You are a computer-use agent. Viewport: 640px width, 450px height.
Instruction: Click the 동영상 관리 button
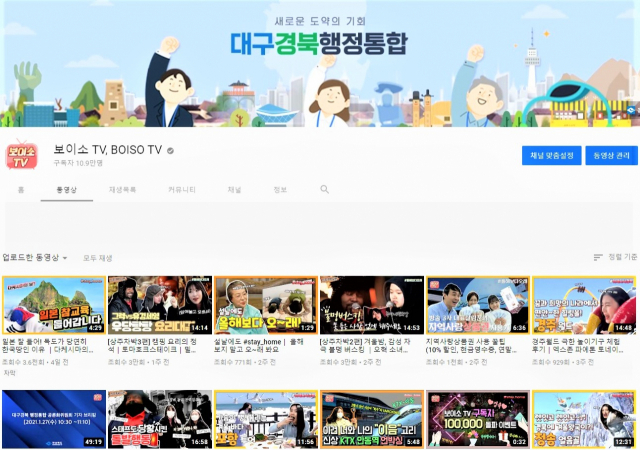(x=611, y=156)
